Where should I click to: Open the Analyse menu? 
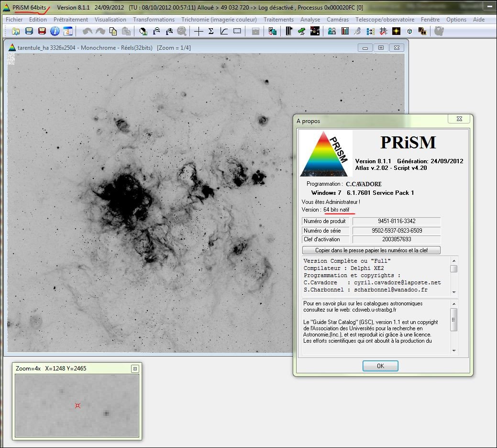[310, 20]
